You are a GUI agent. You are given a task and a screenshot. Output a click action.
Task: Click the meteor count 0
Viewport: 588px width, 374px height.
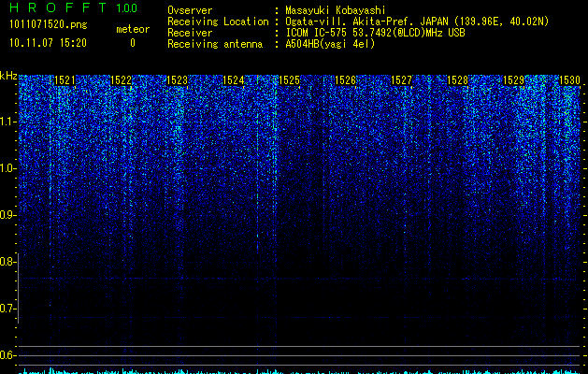coord(133,43)
